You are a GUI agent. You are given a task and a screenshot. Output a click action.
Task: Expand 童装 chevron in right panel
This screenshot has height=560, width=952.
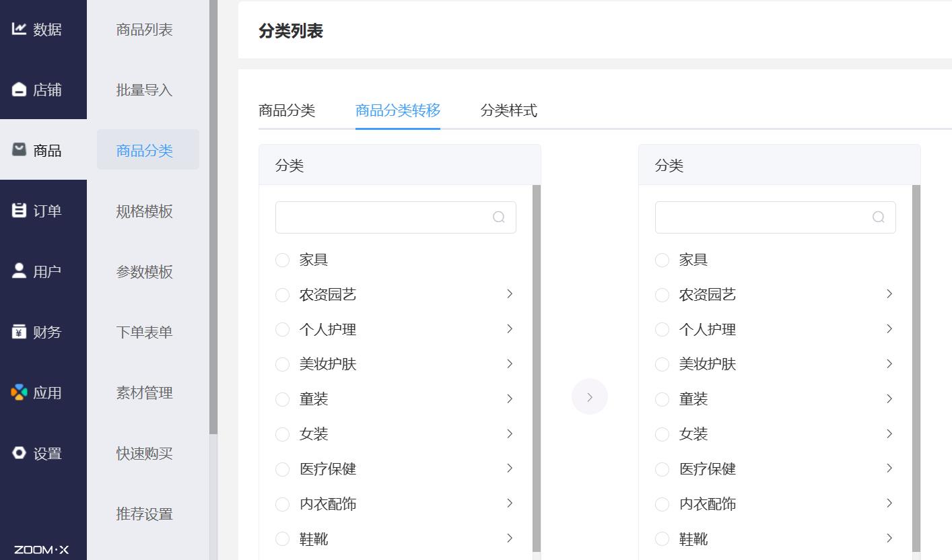pos(889,398)
